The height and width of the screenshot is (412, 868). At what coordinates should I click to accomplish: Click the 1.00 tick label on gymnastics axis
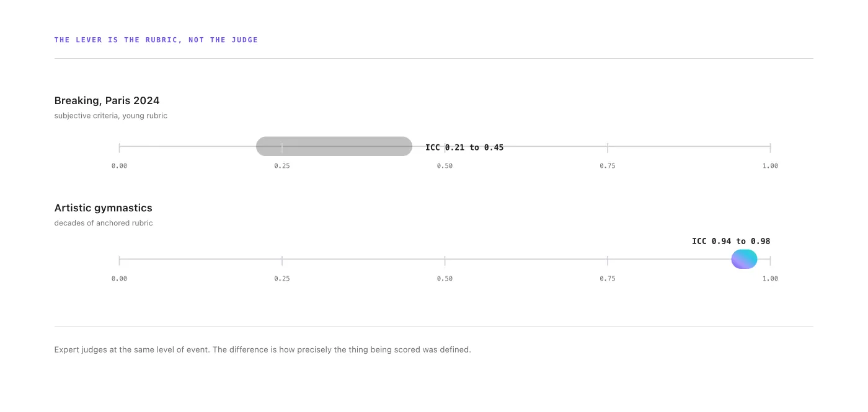pos(770,279)
